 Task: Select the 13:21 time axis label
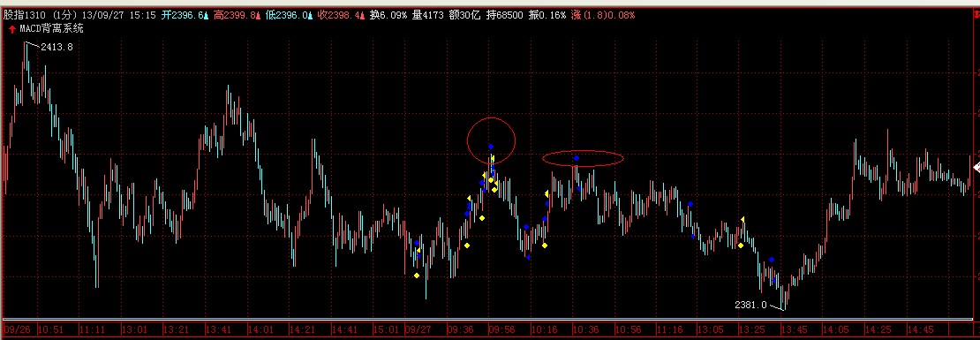[x=176, y=329]
